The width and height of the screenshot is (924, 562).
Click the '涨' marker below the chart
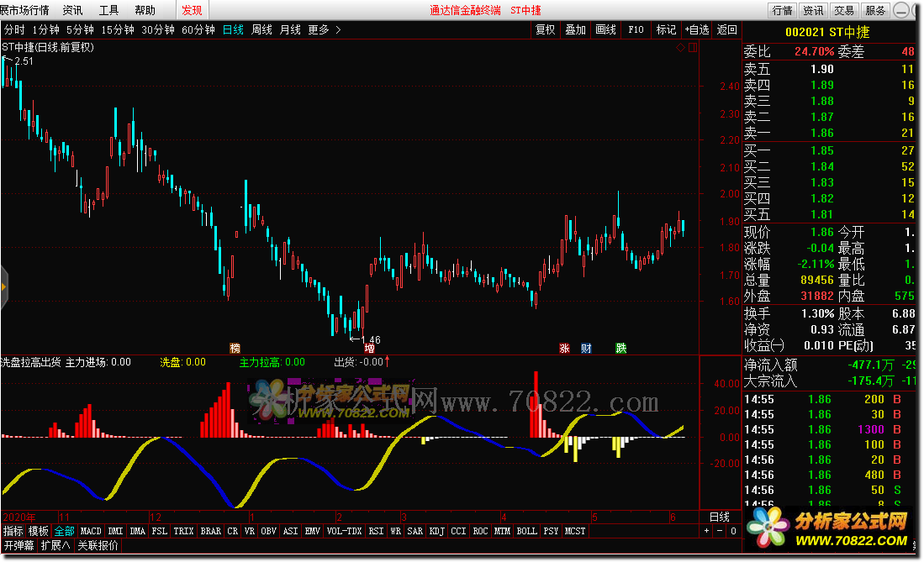click(564, 348)
